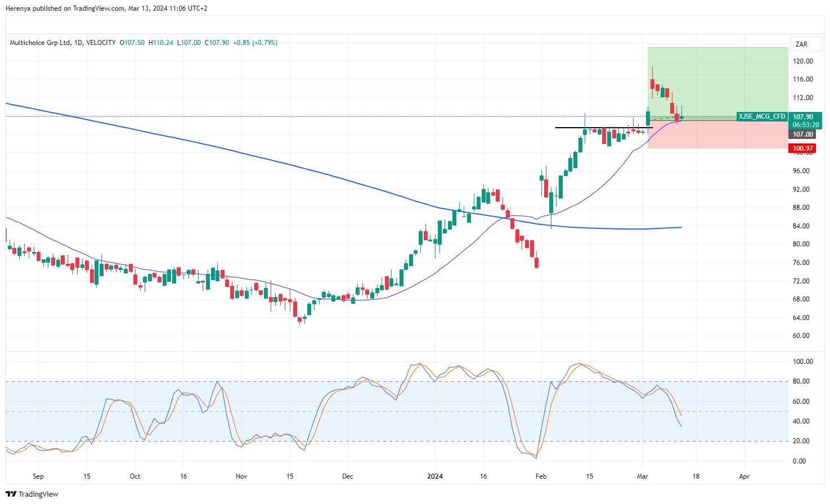Click the 72.00 price axis label
The height and width of the screenshot is (504, 830).
pos(801,281)
